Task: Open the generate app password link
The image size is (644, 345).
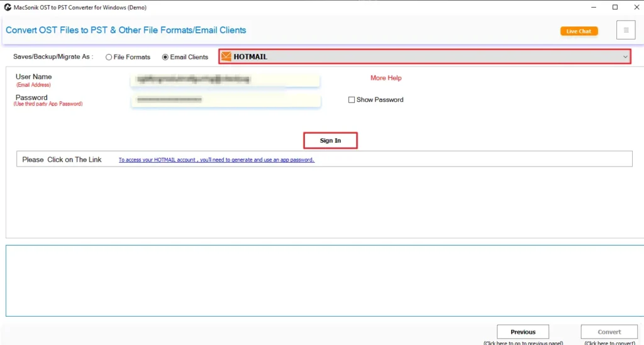Action: pyautogui.click(x=216, y=160)
